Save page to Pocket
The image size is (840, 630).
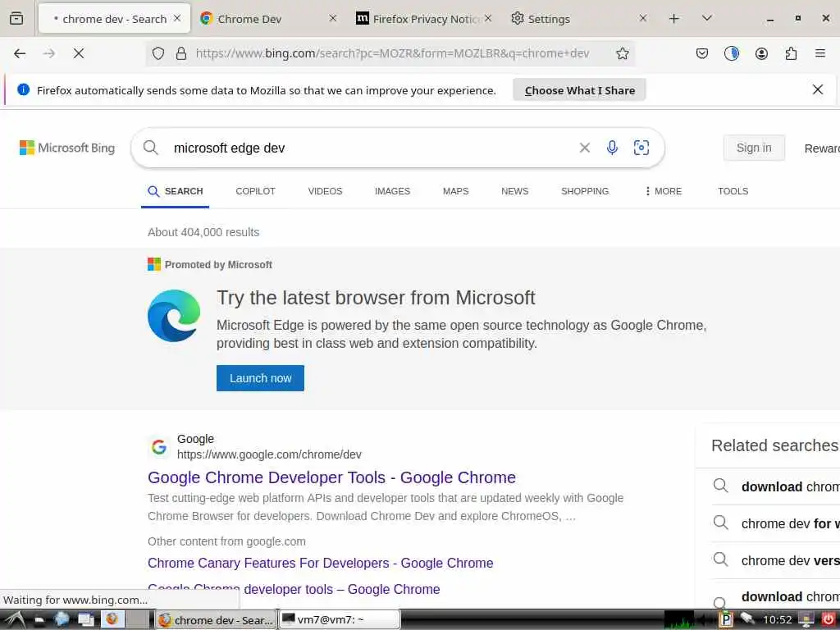(702, 53)
